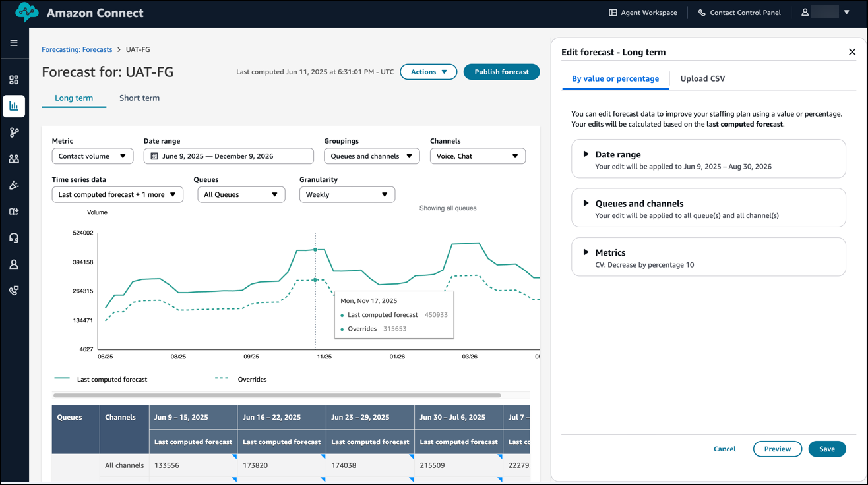
Task: Click the phone channels icon in sidebar
Action: point(14,291)
